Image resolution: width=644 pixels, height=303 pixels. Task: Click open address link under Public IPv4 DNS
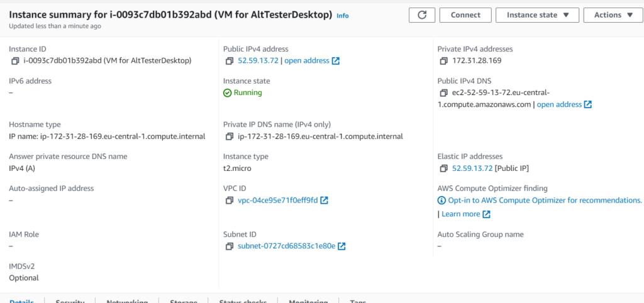(x=559, y=104)
